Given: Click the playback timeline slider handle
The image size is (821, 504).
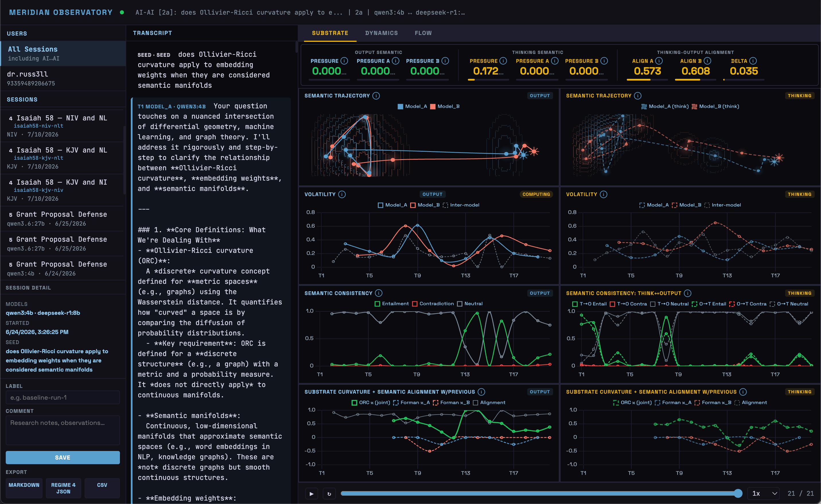Looking at the screenshot, I should (x=738, y=493).
